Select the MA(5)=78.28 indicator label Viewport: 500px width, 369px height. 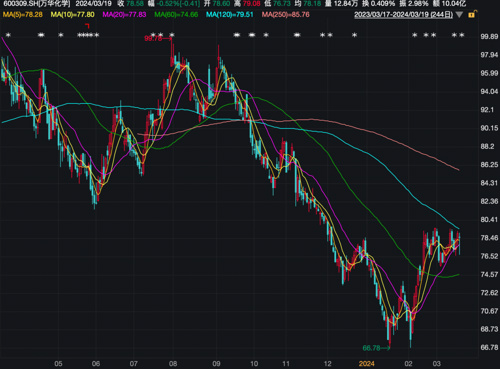[23, 15]
